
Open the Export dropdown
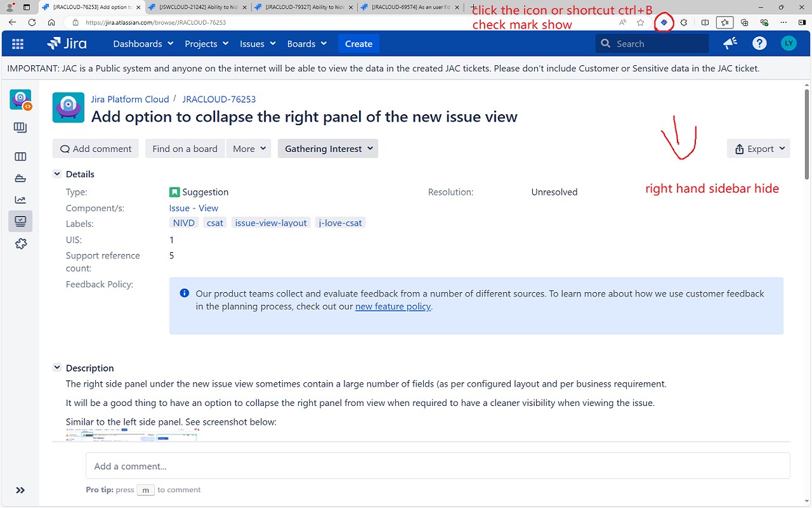coord(759,149)
